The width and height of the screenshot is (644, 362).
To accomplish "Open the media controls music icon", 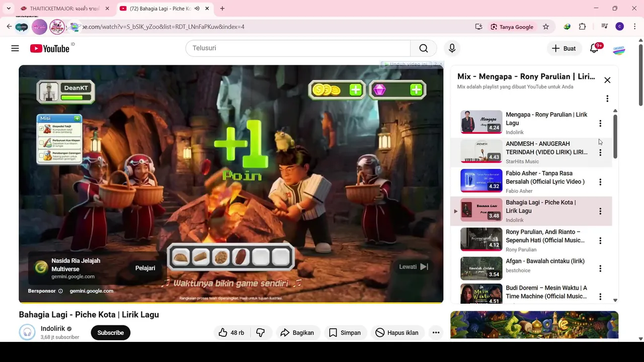I will click(604, 27).
